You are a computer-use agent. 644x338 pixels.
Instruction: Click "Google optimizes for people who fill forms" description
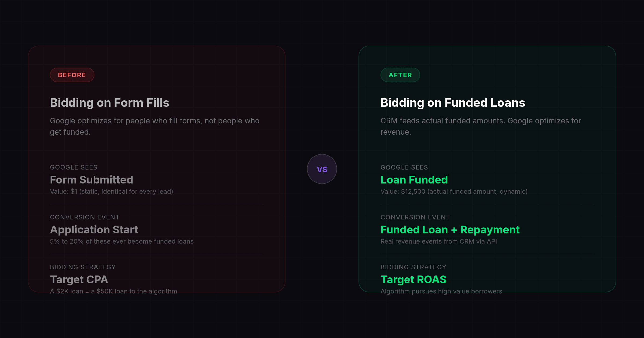pos(155,121)
